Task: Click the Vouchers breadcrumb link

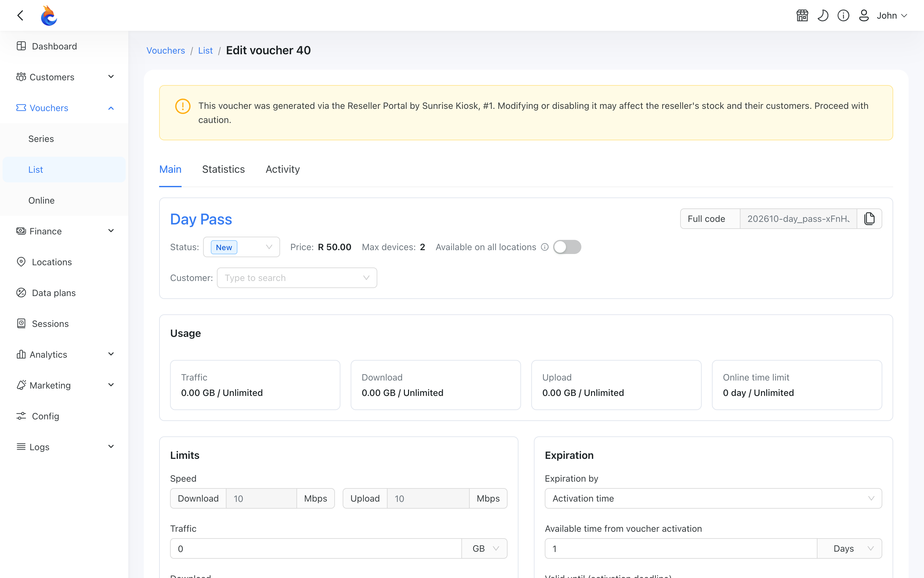Action: [x=166, y=50]
